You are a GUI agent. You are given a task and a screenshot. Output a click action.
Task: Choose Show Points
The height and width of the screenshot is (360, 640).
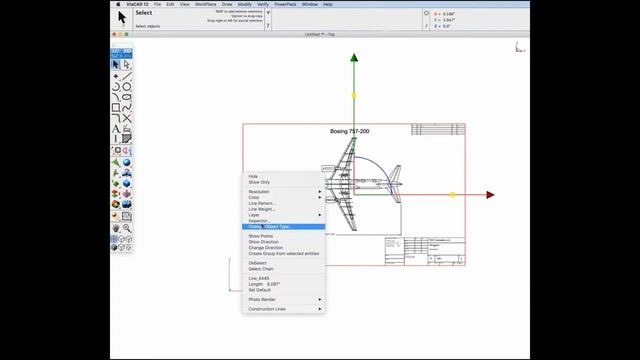point(284,236)
